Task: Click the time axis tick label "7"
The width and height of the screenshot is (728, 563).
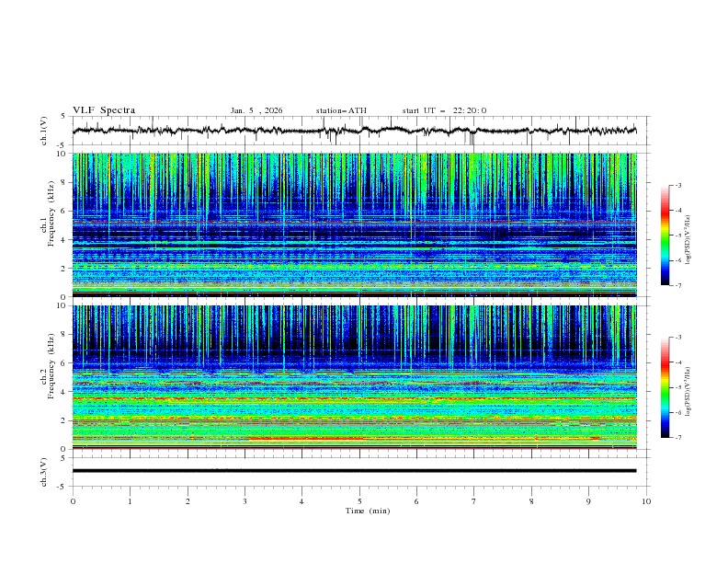Action: pyautogui.click(x=474, y=501)
